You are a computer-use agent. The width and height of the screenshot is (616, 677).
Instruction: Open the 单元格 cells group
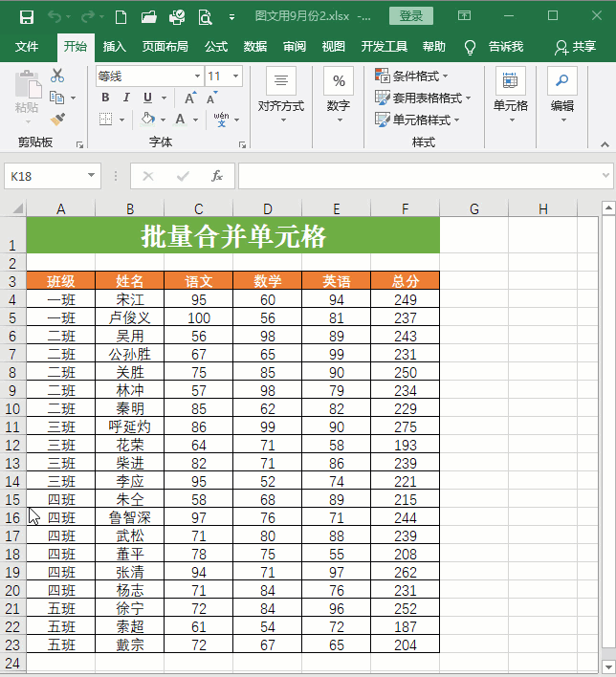511,96
